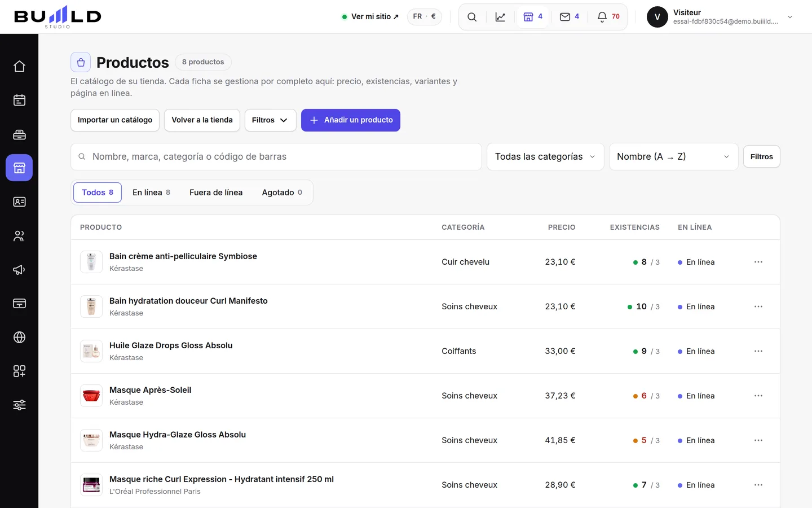Switch to the Fuera de línea tab

pos(216,192)
